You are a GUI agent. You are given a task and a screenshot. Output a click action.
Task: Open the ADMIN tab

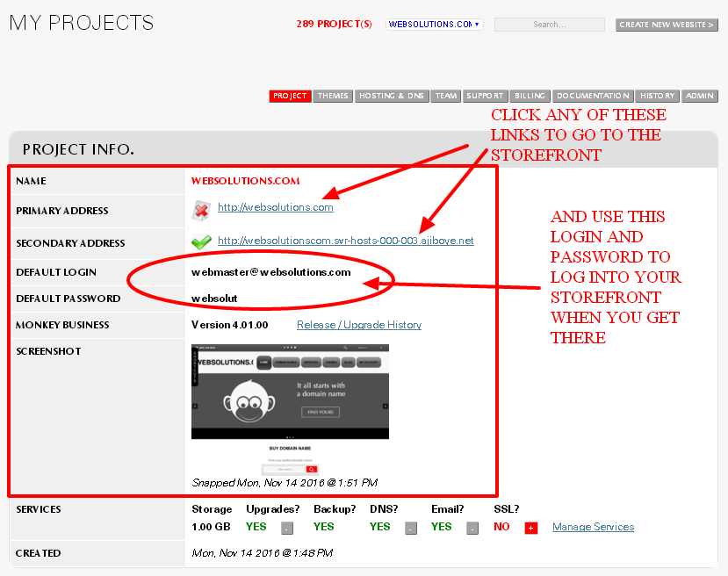point(699,96)
